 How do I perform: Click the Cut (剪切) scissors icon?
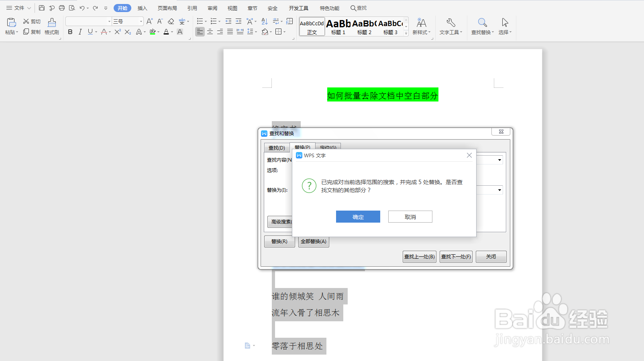(x=26, y=21)
